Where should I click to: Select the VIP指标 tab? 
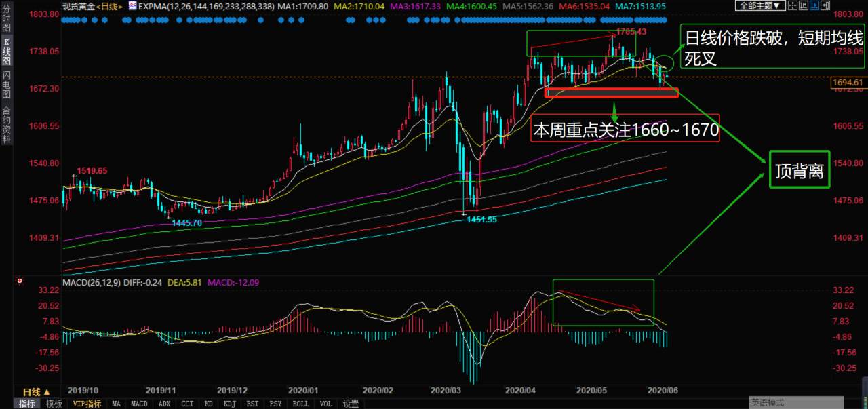point(87,404)
